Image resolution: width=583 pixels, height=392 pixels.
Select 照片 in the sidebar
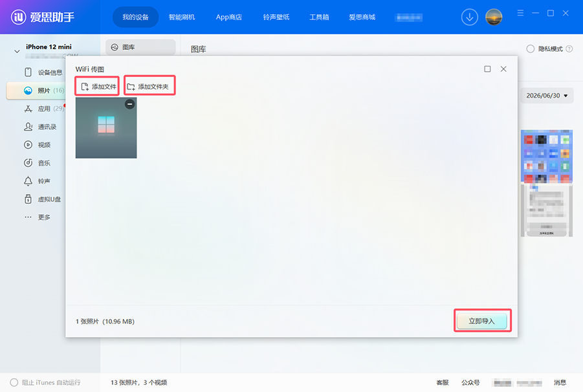point(36,91)
